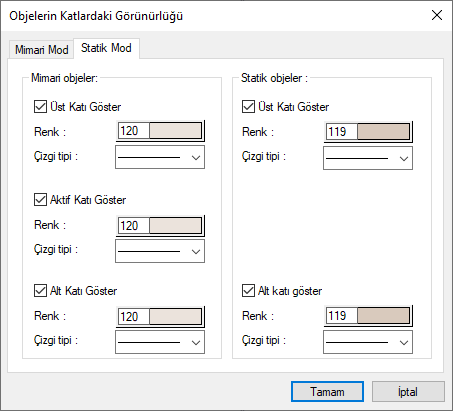453x411 pixels.
Task: Switch to the Mimari Mod tab
Action: coord(41,50)
